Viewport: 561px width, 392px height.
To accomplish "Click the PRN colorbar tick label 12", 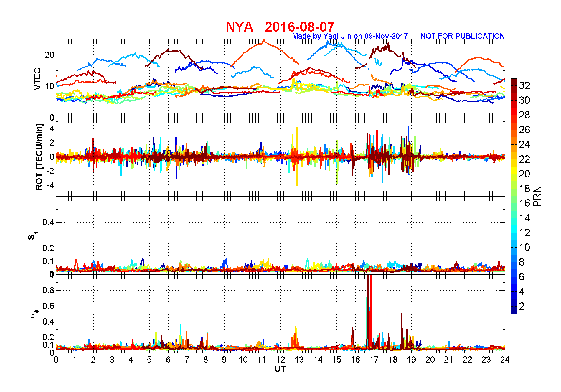I will [x=524, y=233].
